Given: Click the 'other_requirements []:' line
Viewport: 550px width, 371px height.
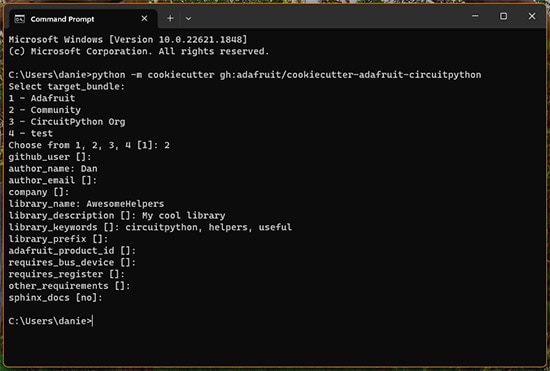Looking at the screenshot, I should (x=69, y=286).
